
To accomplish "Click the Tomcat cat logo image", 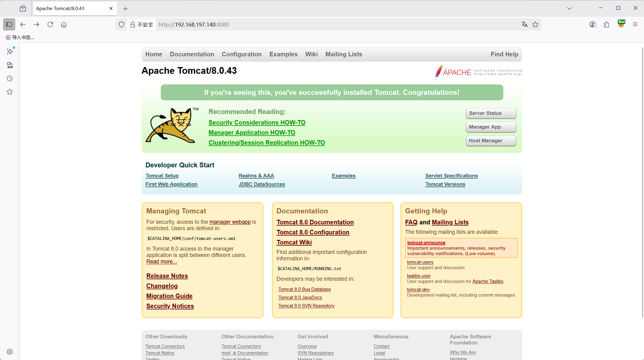I will click(x=172, y=125).
